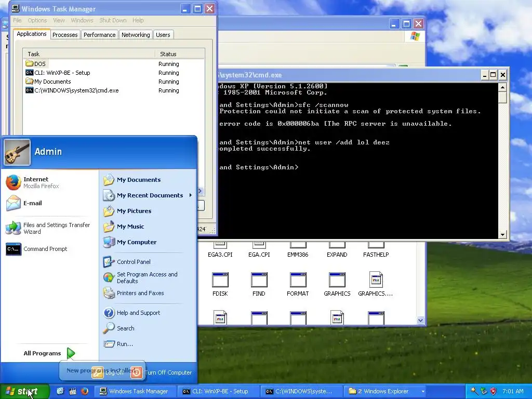The height and width of the screenshot is (399, 532).
Task: Select FDISK file in Explorer
Action: pos(220,284)
